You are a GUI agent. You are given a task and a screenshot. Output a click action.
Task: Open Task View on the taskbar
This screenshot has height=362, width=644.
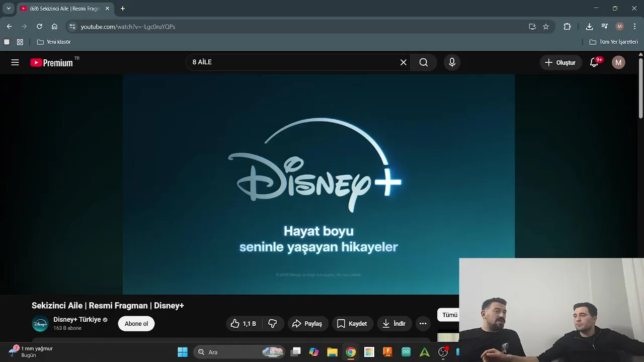click(x=296, y=352)
